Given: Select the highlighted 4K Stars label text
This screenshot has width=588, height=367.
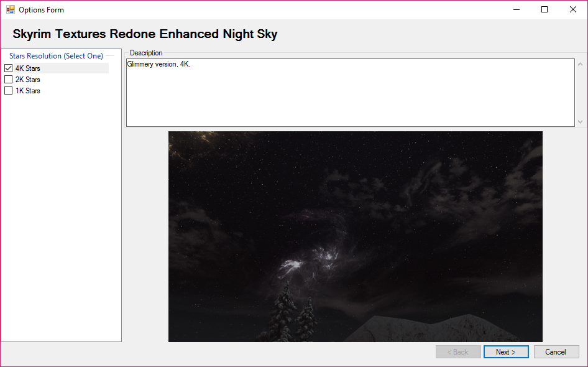Looking at the screenshot, I should [28, 68].
